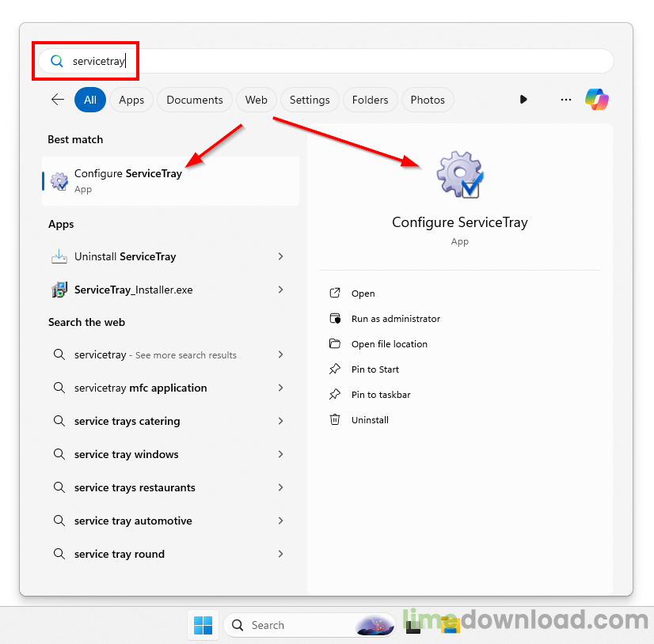Viewport: 654px width, 644px height.
Task: Click the Open file location folder icon
Action: point(335,343)
